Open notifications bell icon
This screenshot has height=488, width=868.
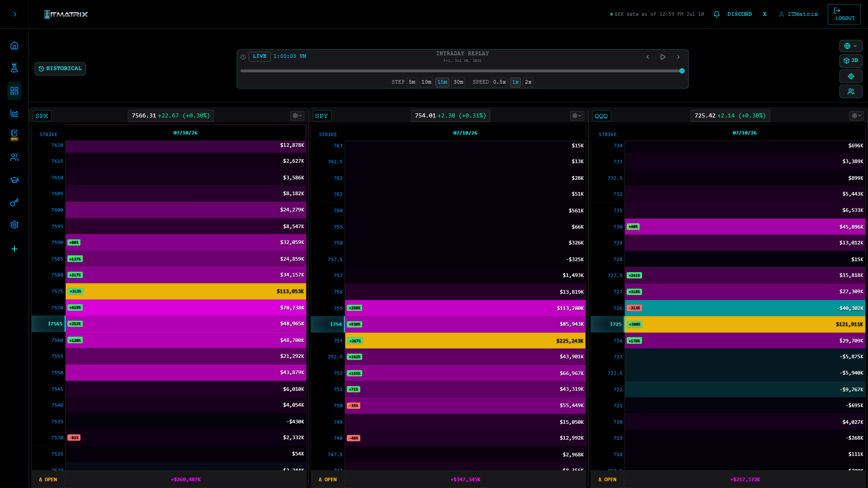(x=717, y=14)
